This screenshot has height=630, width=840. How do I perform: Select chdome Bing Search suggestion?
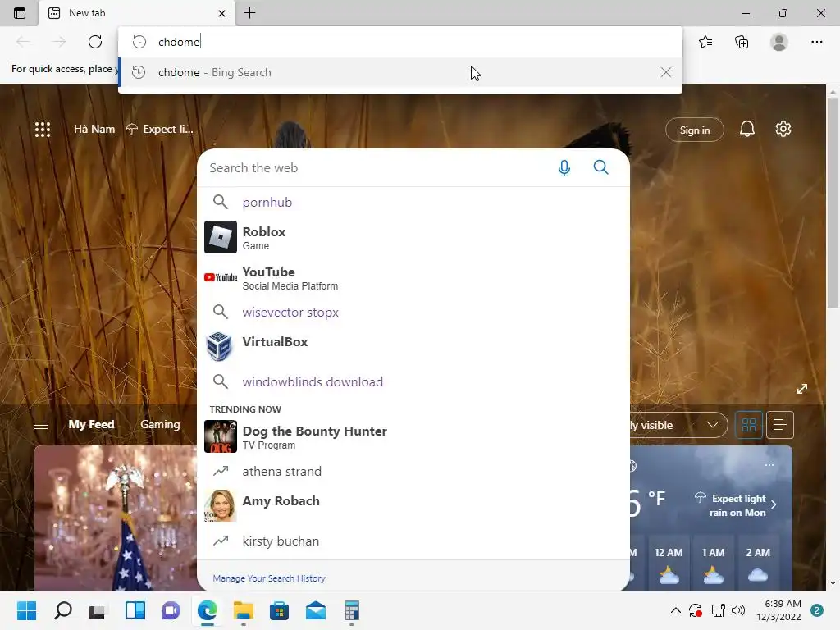click(399, 72)
